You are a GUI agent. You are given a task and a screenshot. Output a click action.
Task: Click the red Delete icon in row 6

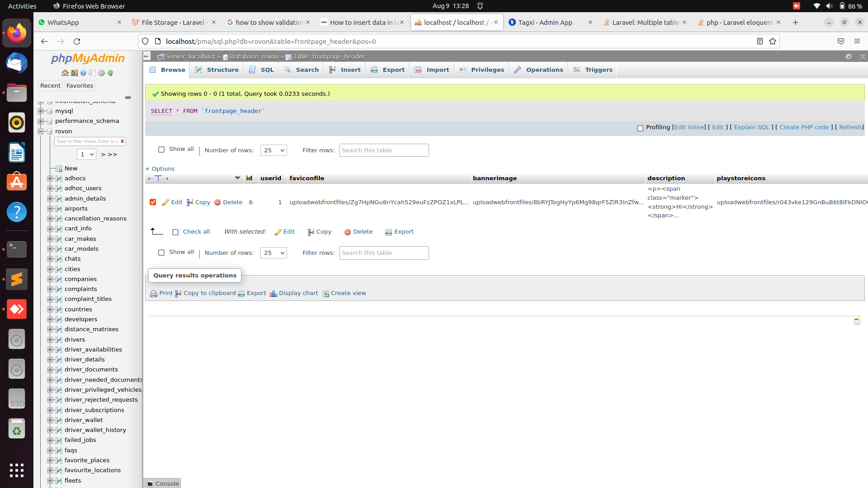pyautogui.click(x=217, y=202)
